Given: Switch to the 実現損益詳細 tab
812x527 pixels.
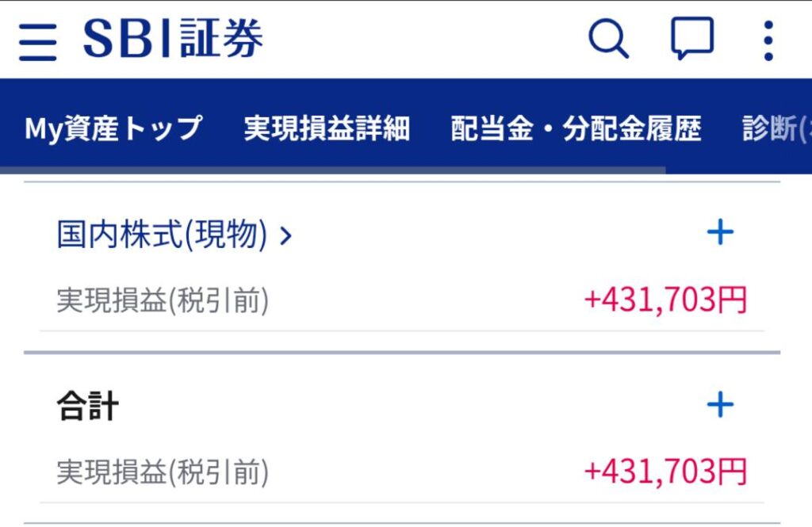Looking at the screenshot, I should click(x=326, y=128).
